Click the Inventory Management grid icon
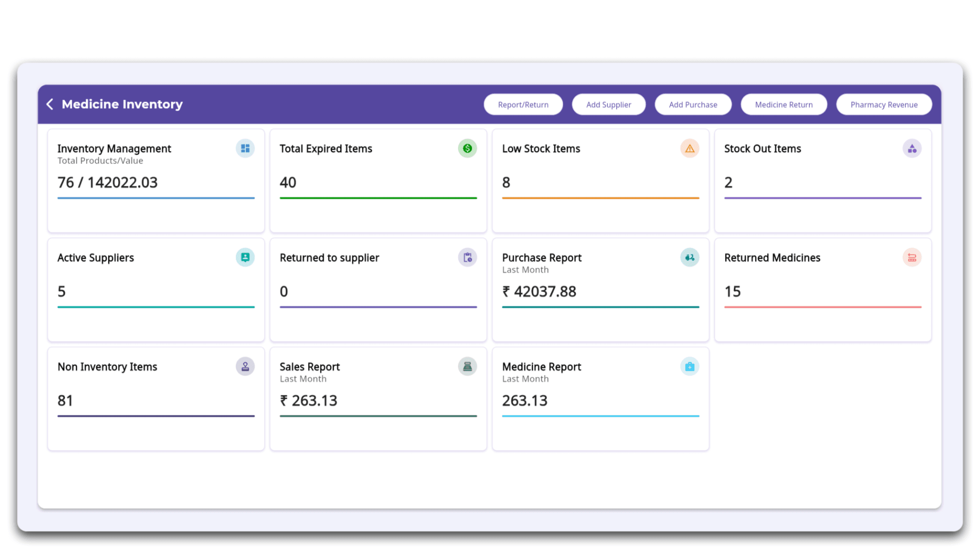The height and width of the screenshot is (551, 980). point(245,149)
